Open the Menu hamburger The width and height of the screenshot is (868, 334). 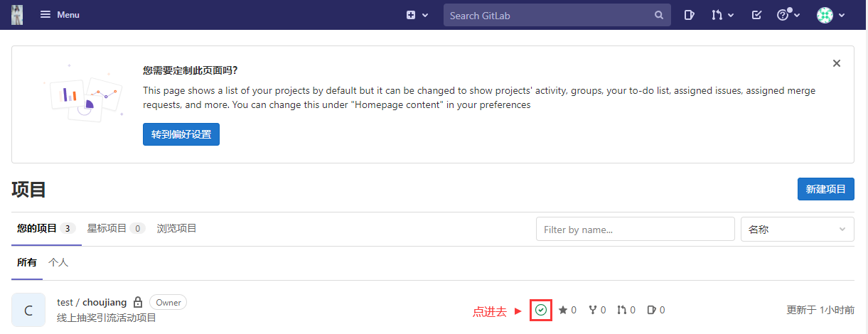click(x=60, y=15)
